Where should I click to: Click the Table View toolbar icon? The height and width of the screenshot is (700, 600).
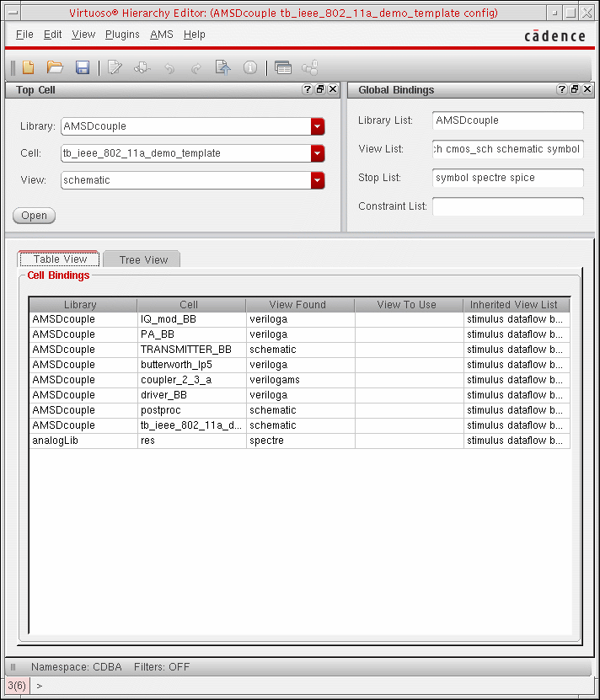click(283, 68)
